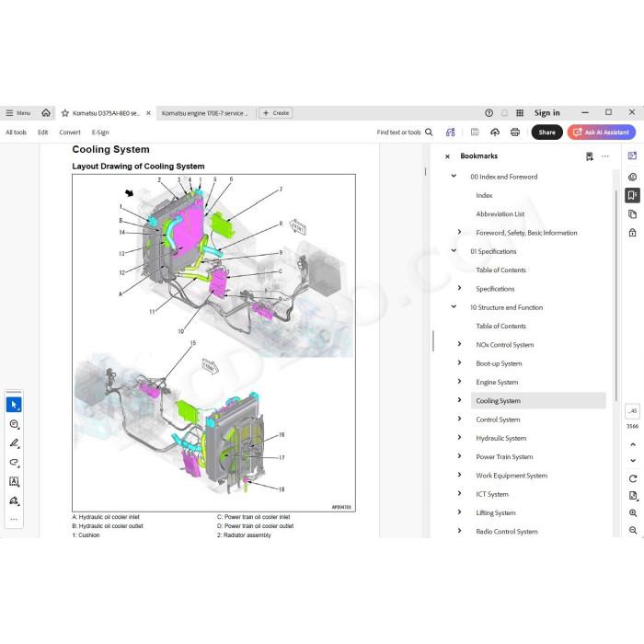Click the Share button
Screen dimensions: 644x644
(546, 132)
